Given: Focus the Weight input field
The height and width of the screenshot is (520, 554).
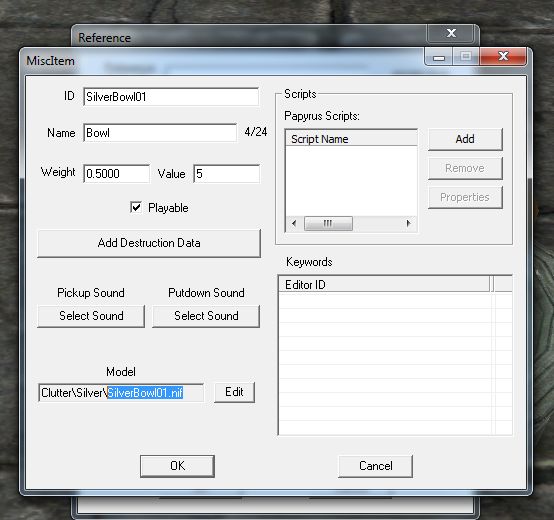Looking at the screenshot, I should click(x=117, y=173).
